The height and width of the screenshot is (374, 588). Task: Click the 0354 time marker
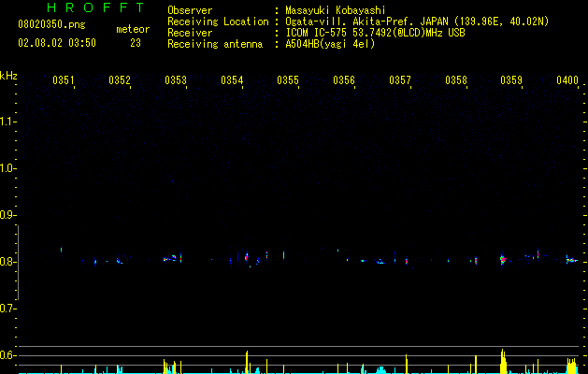point(232,80)
